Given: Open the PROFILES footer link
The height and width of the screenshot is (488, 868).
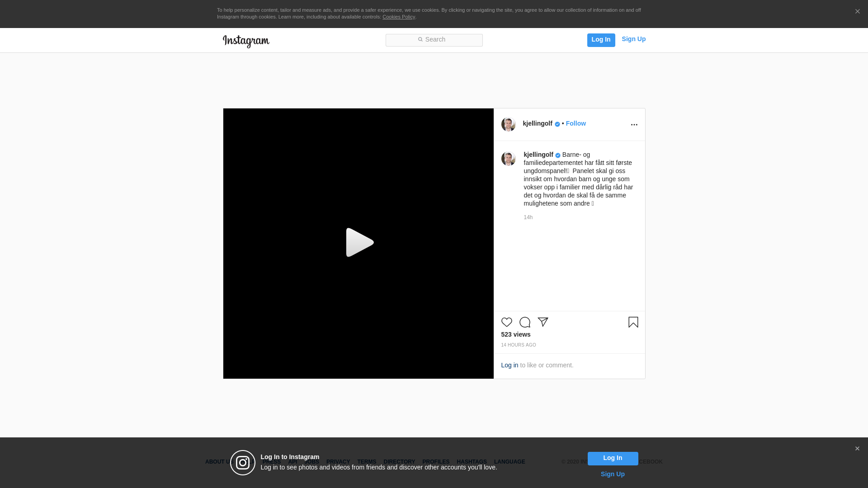Looking at the screenshot, I should tap(436, 462).
